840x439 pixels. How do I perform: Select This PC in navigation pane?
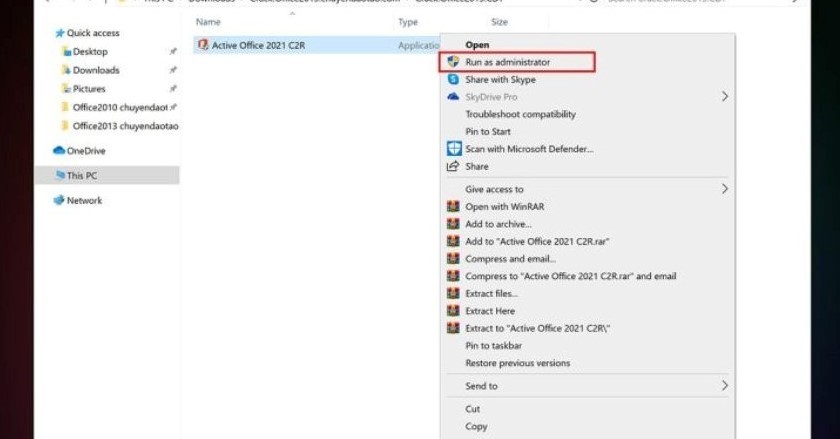point(82,175)
